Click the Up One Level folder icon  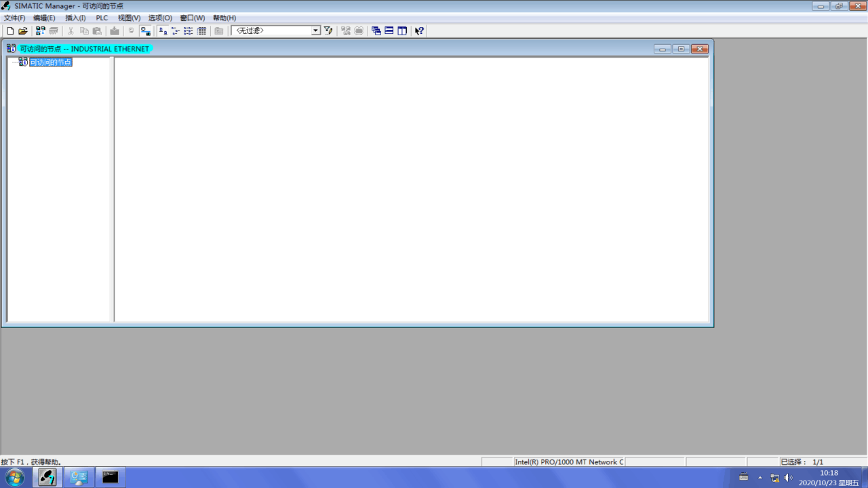(219, 30)
